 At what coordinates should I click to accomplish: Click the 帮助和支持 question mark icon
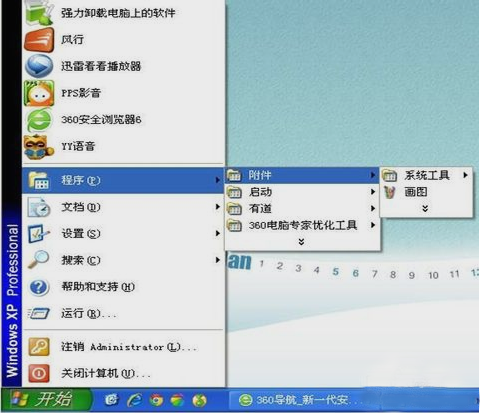click(39, 287)
